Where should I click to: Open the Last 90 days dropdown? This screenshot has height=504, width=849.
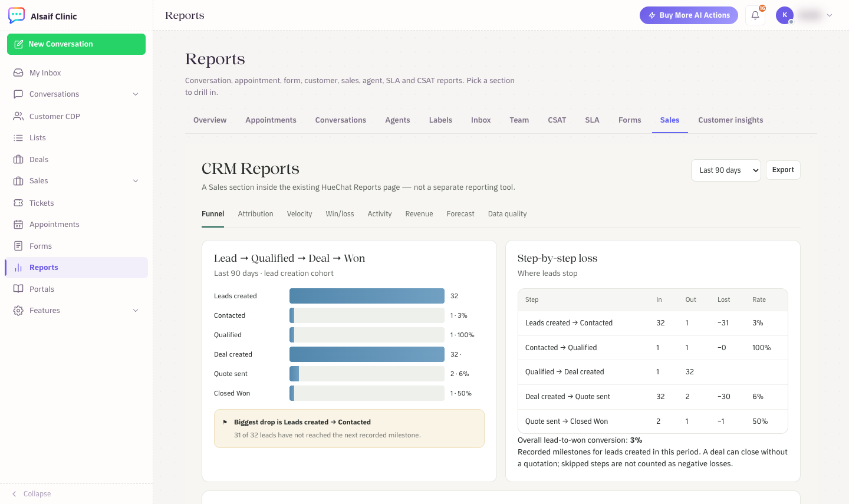click(726, 170)
